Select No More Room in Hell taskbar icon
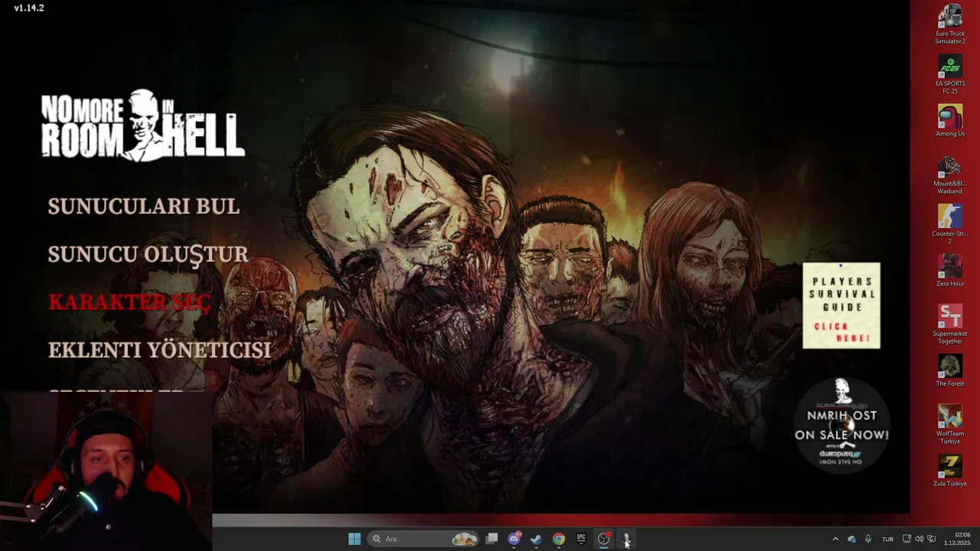 point(626,539)
